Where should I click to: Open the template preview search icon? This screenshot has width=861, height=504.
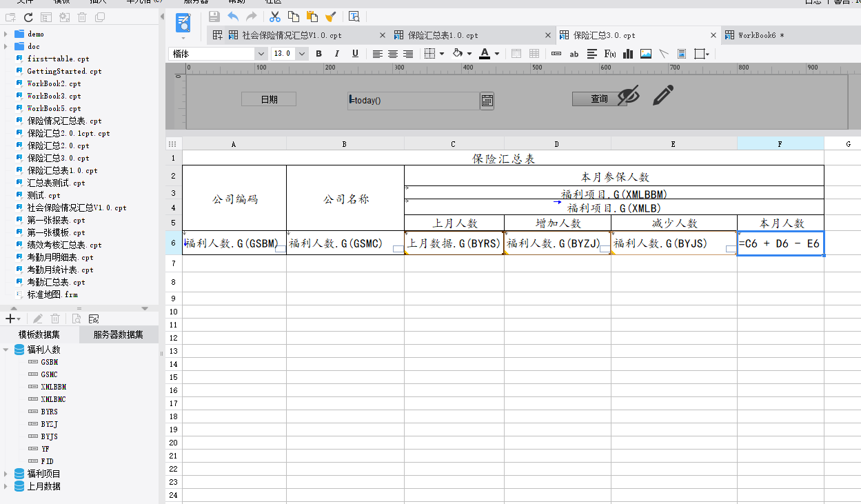tap(354, 16)
